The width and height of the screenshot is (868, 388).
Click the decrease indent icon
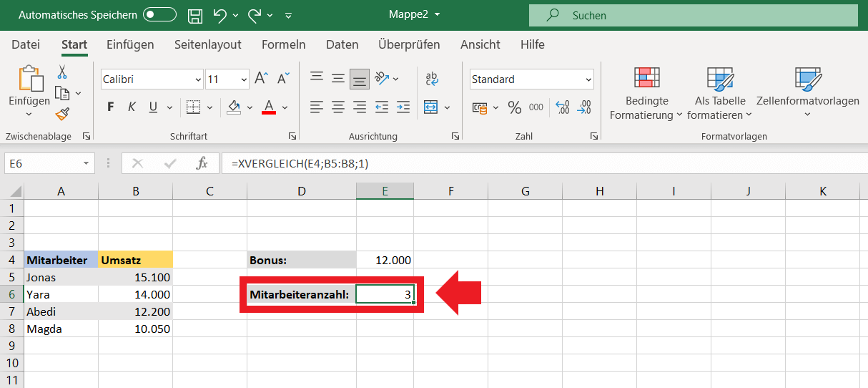[x=382, y=107]
